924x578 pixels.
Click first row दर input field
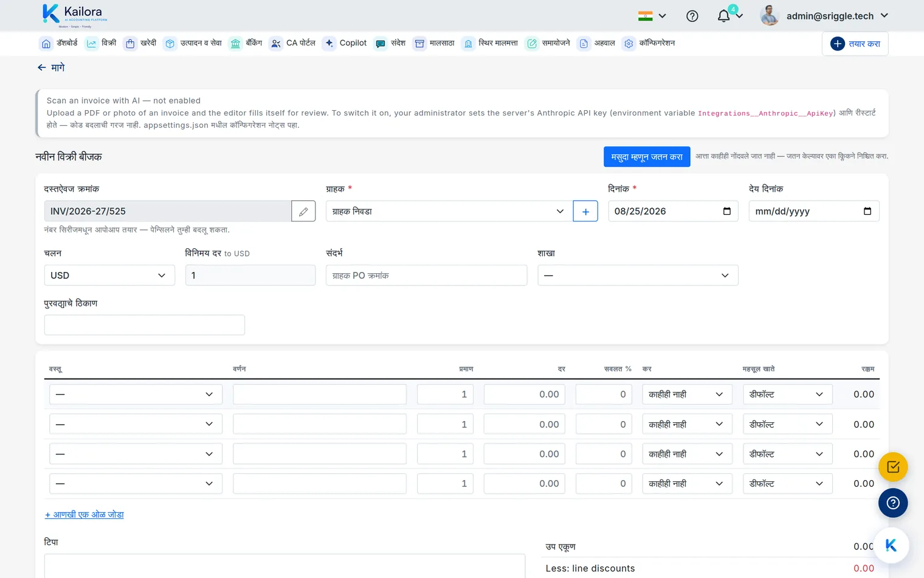[525, 394]
